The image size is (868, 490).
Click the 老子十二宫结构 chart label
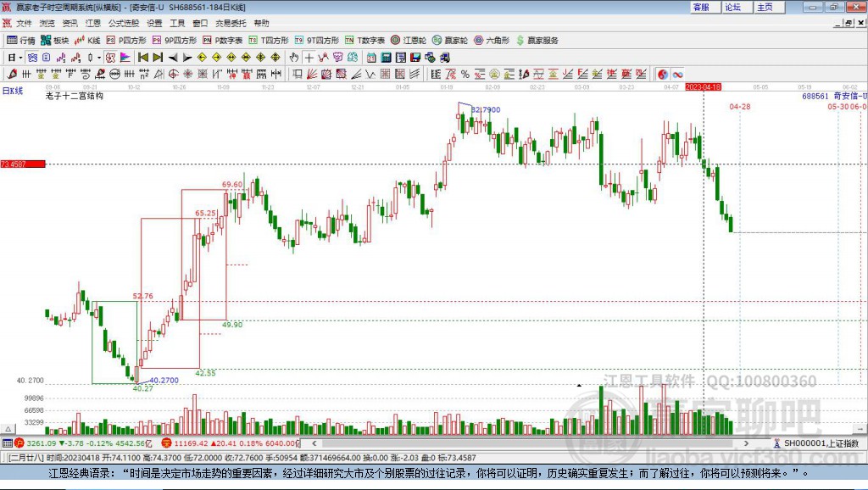click(x=75, y=96)
